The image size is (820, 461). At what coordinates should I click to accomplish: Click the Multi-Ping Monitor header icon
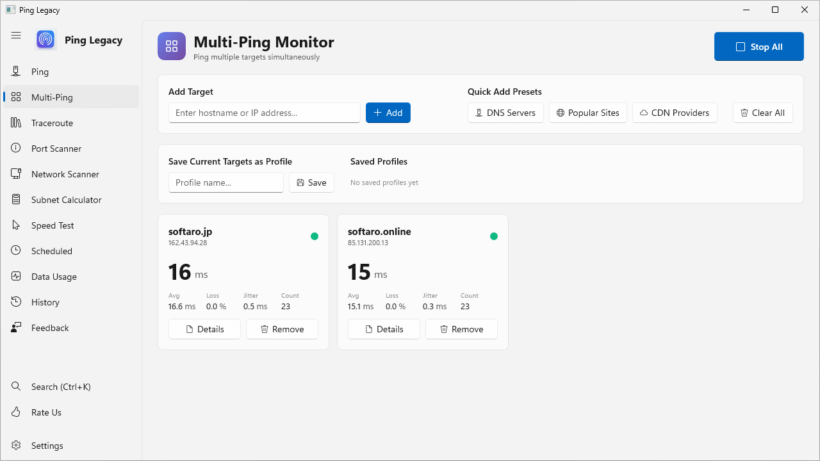pyautogui.click(x=172, y=47)
